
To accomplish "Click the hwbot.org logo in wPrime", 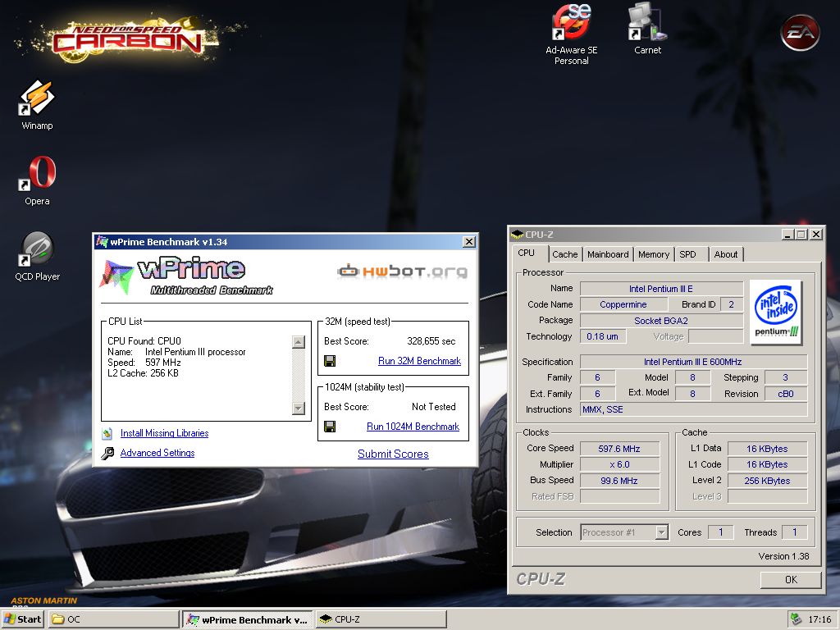I will 402,272.
